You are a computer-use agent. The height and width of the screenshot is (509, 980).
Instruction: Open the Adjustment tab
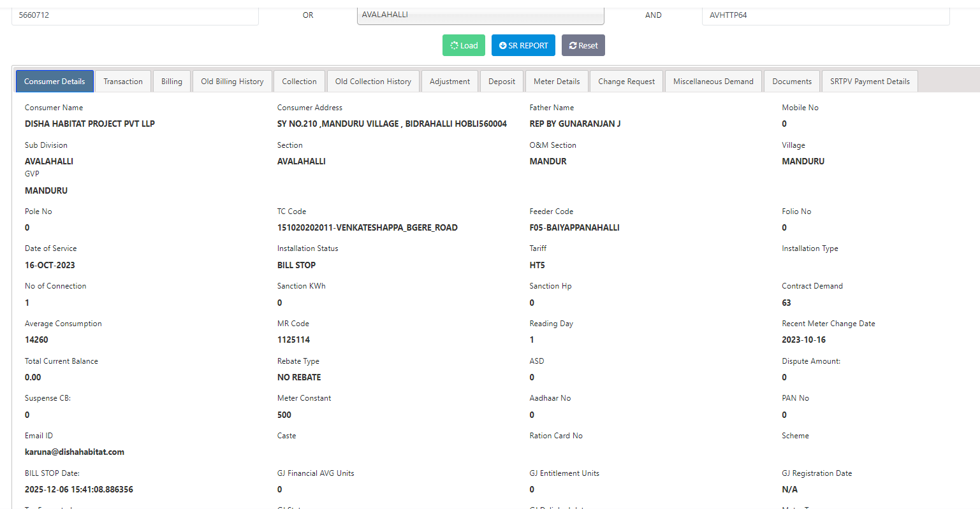450,82
